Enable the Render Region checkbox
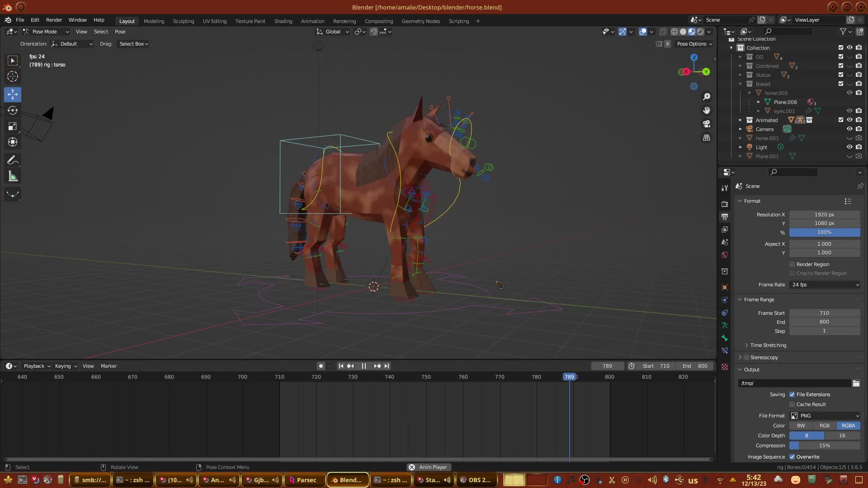The width and height of the screenshot is (868, 488). [x=792, y=264]
